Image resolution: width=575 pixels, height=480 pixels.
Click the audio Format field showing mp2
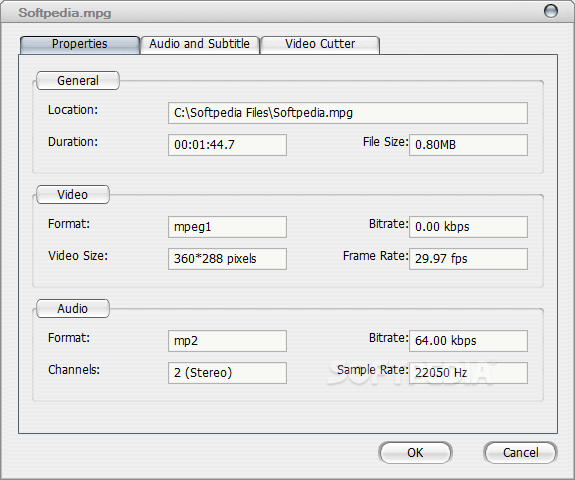pyautogui.click(x=227, y=341)
